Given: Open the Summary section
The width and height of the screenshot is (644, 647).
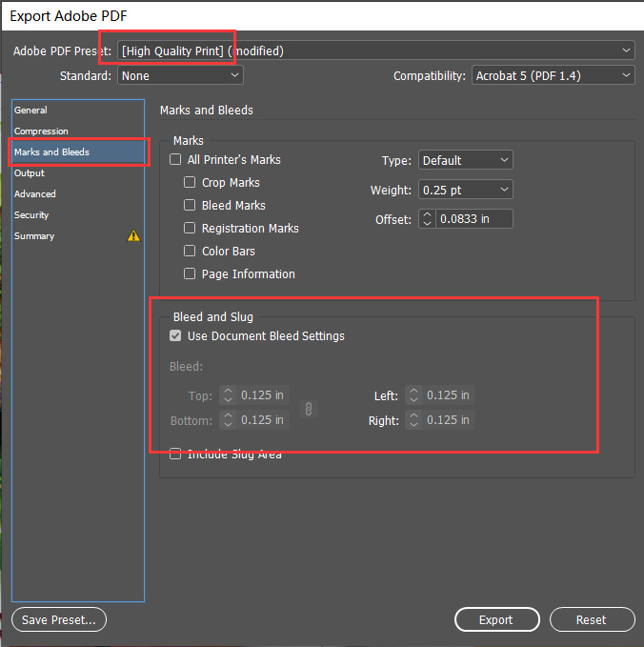Looking at the screenshot, I should (x=78, y=236).
